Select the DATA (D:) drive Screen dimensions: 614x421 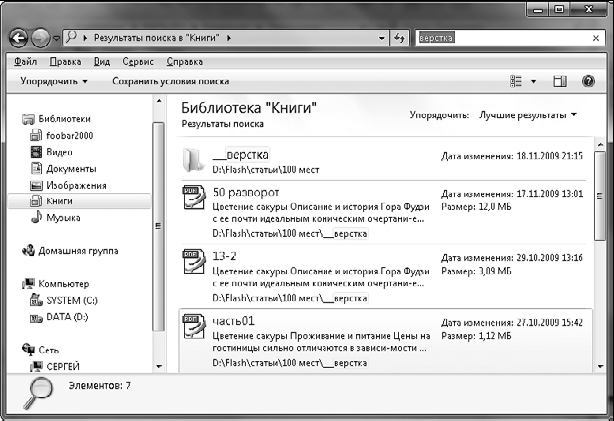click(66, 316)
